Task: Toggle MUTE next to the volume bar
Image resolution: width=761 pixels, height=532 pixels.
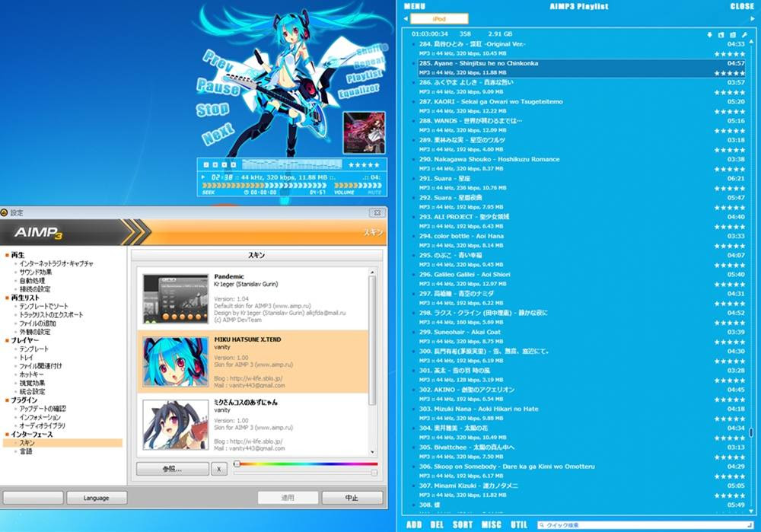Action: (374, 193)
